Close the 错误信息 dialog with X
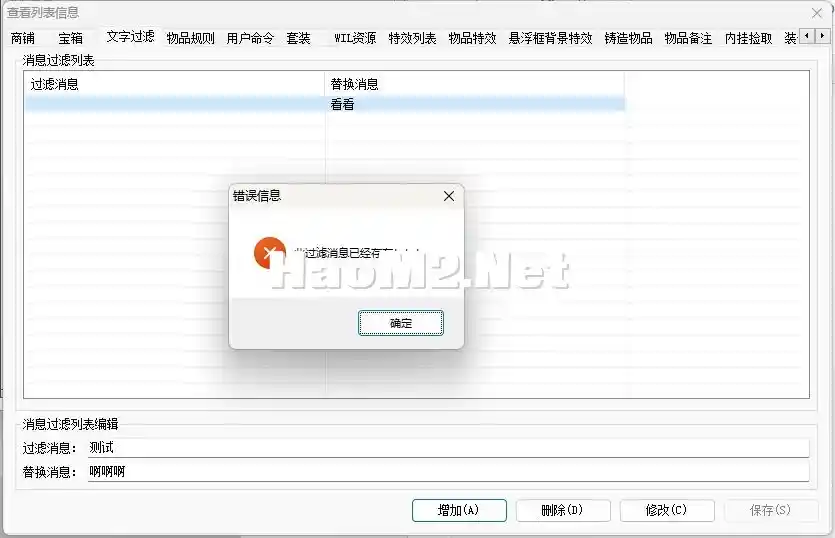Screen dimensions: 835x538 pos(449,196)
